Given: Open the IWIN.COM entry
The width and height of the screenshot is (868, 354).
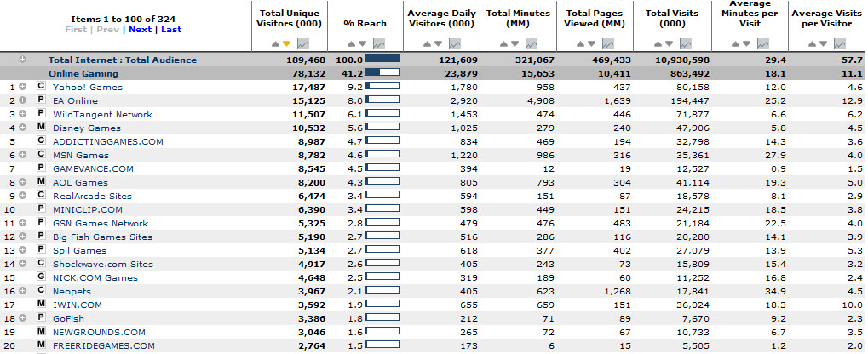Looking at the screenshot, I should (x=77, y=305).
